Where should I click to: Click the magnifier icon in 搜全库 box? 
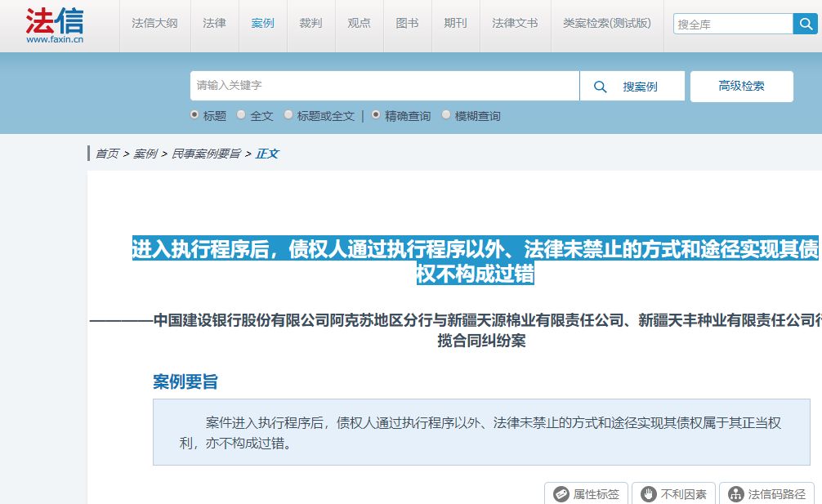(x=806, y=24)
